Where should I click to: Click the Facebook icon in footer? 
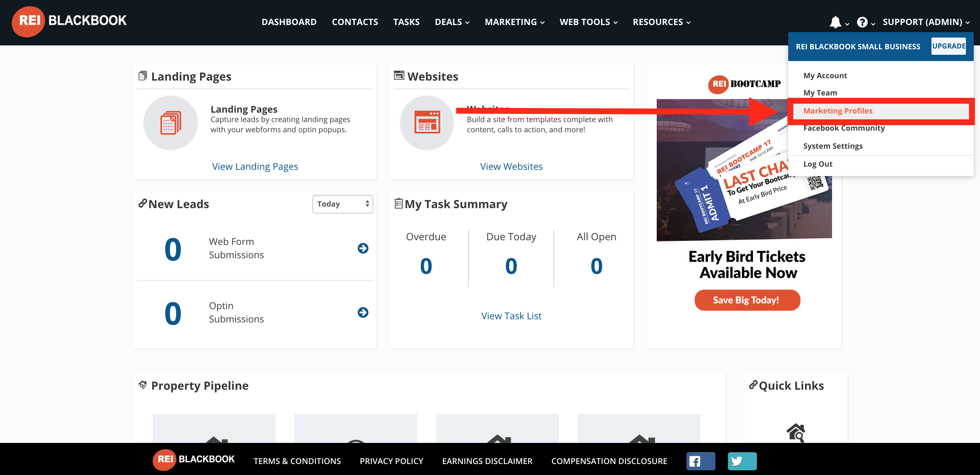click(x=701, y=461)
